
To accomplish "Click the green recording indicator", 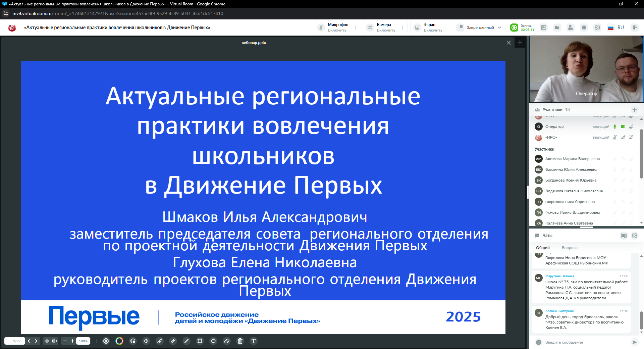I will tap(514, 28).
